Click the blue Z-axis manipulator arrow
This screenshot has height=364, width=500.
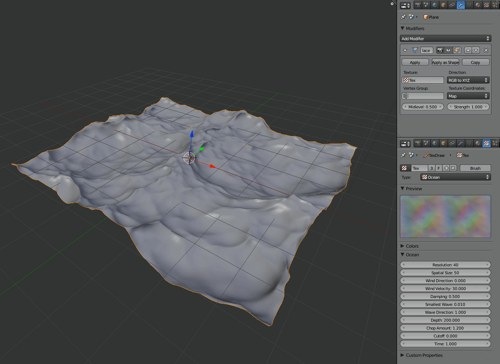coord(192,134)
